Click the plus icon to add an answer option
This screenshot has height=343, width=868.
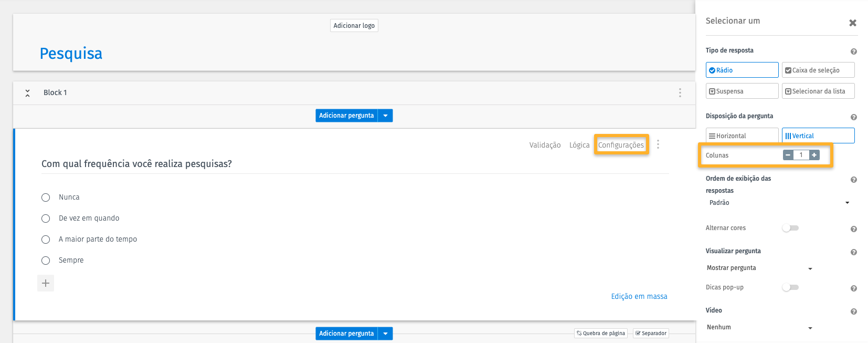46,283
